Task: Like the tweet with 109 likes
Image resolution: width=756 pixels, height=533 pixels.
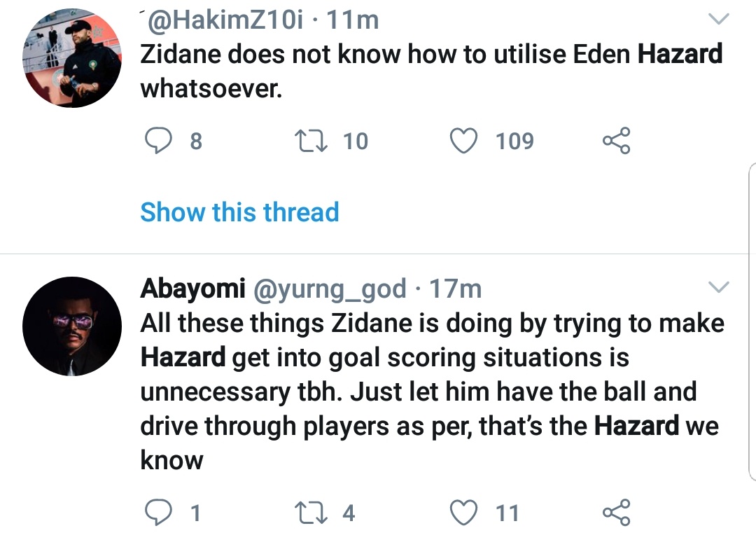Action: 462,141
